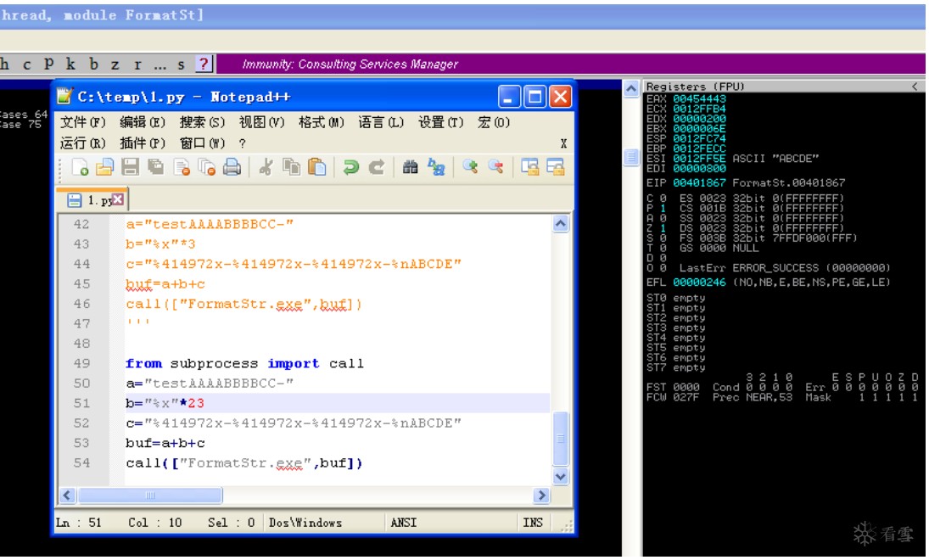Open Find with the binoculars icon
Viewport: 929px width, 560px height.
(410, 168)
